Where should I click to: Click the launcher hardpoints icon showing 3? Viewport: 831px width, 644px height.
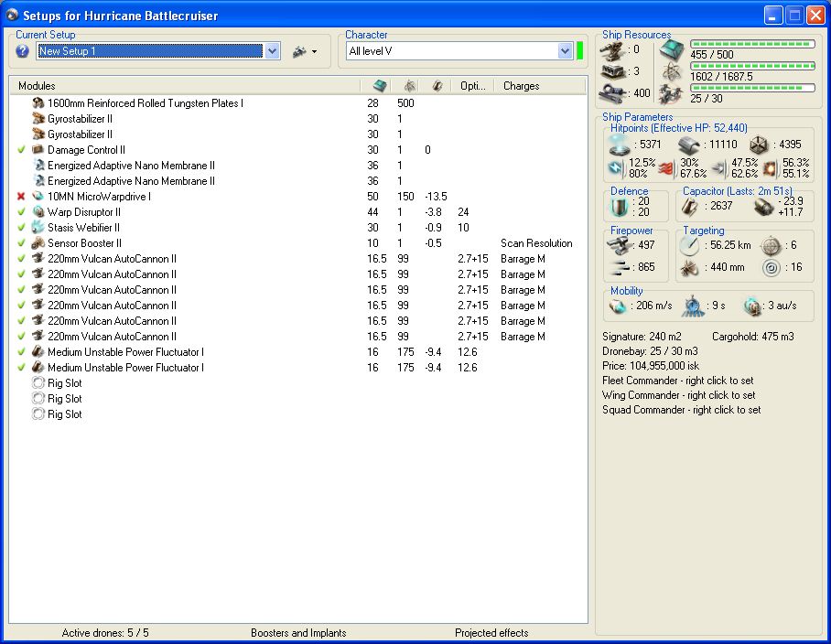point(614,71)
